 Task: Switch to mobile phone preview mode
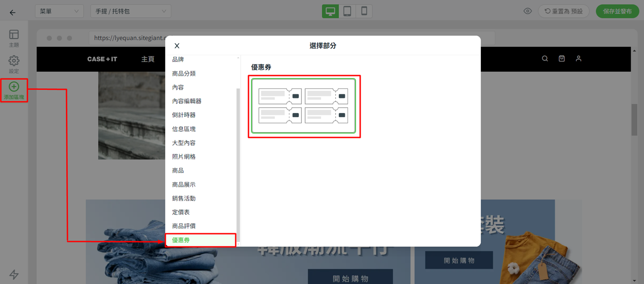(364, 11)
